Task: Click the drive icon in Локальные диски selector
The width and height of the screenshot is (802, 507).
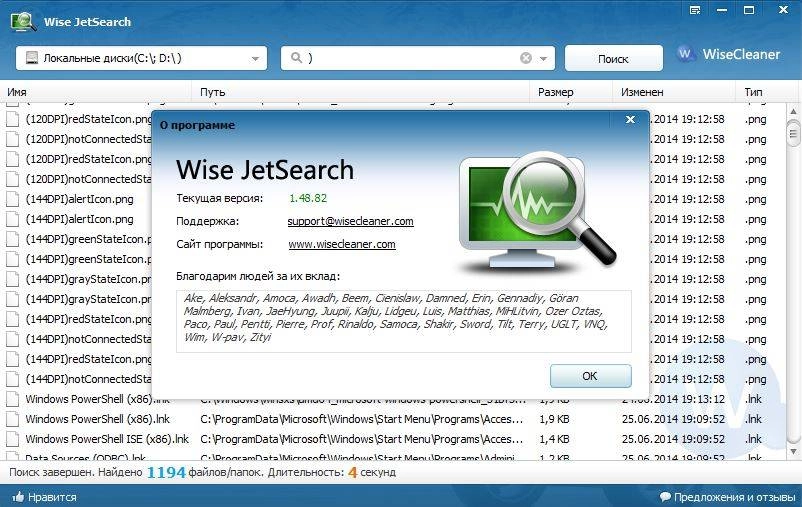Action: tap(32, 57)
